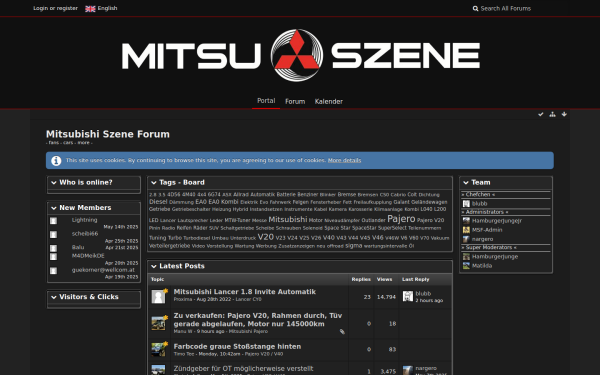600x375 pixels.
Task: Click avatar icon next to Balu
Action: point(54,248)
